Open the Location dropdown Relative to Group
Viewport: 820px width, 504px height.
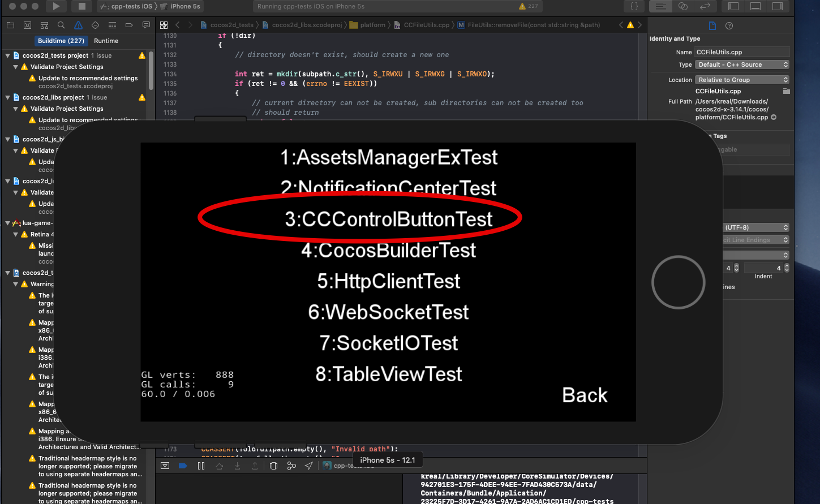pos(742,80)
